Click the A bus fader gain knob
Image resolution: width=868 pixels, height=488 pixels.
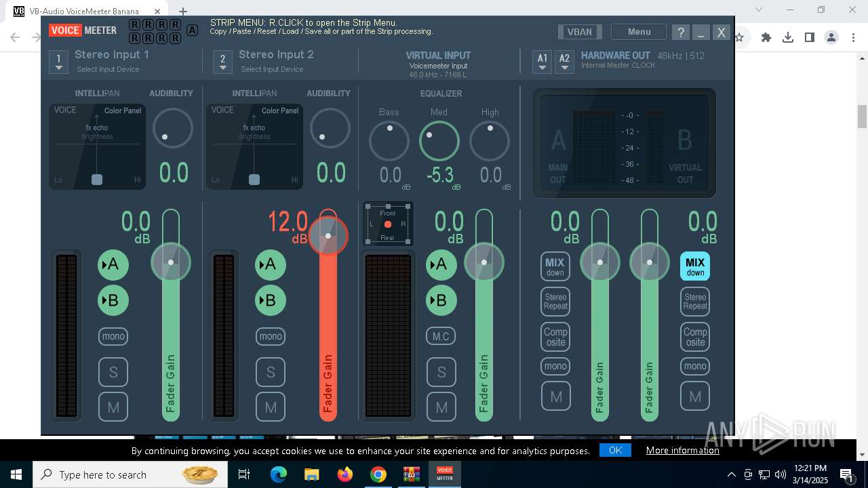(600, 262)
